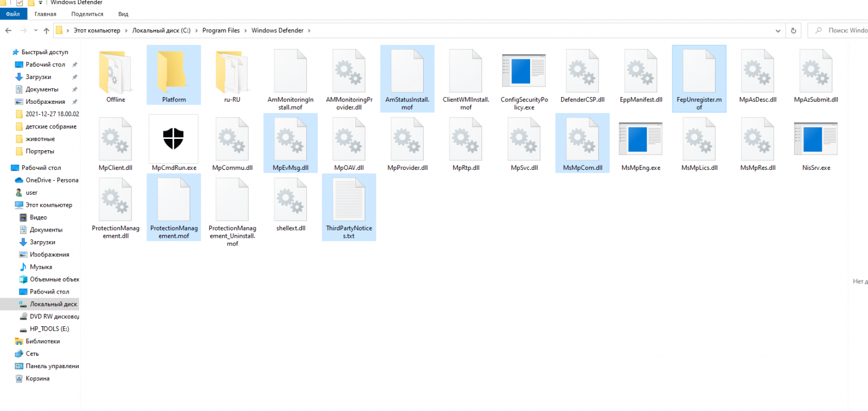Select the MsMpRes.dll file
Viewport: 868px width, 411px height.
click(x=758, y=143)
